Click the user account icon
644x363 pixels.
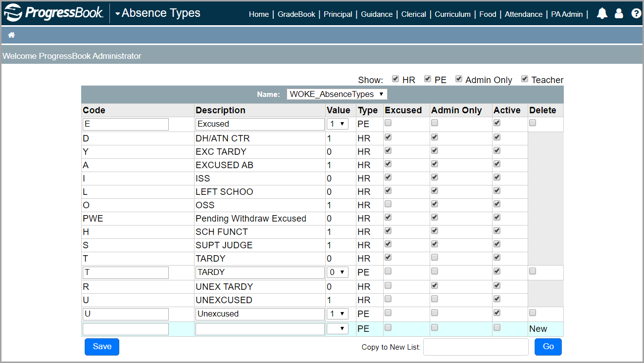(619, 13)
